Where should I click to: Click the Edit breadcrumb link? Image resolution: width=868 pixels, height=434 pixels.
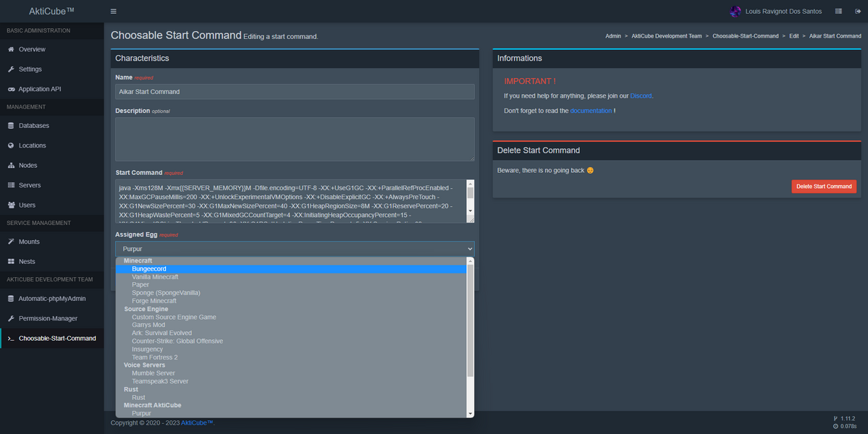[794, 36]
